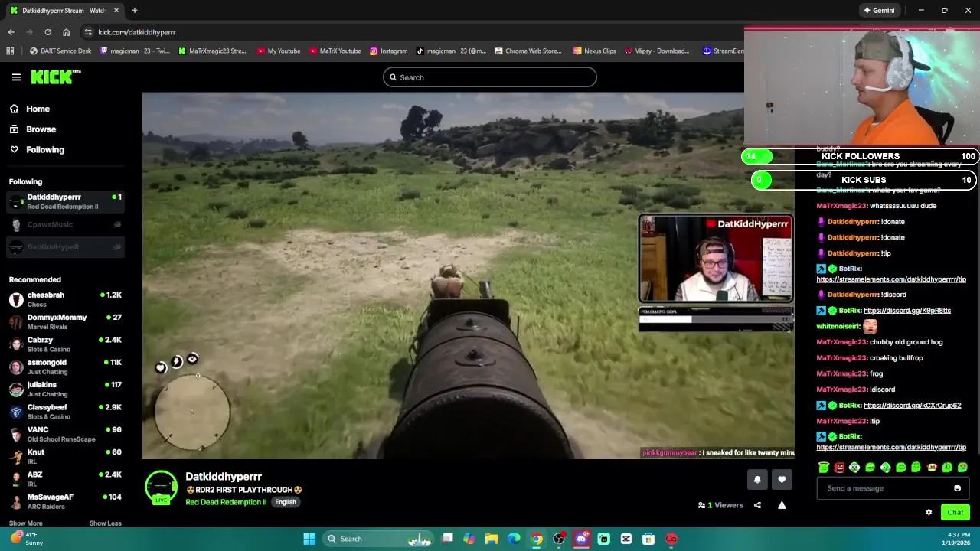Click the stream video player
Viewport: 980px width, 551px height.
pyautogui.click(x=468, y=275)
